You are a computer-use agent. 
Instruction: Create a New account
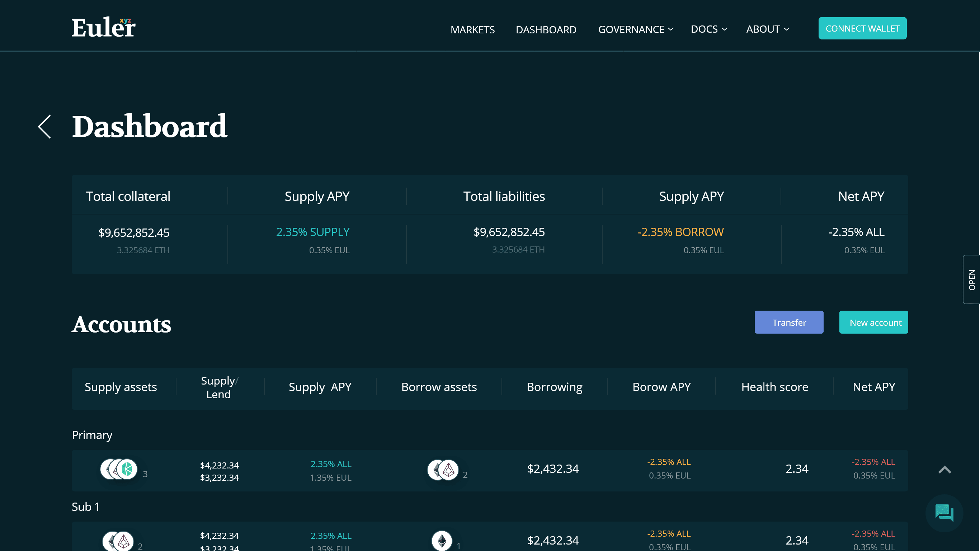click(x=873, y=322)
